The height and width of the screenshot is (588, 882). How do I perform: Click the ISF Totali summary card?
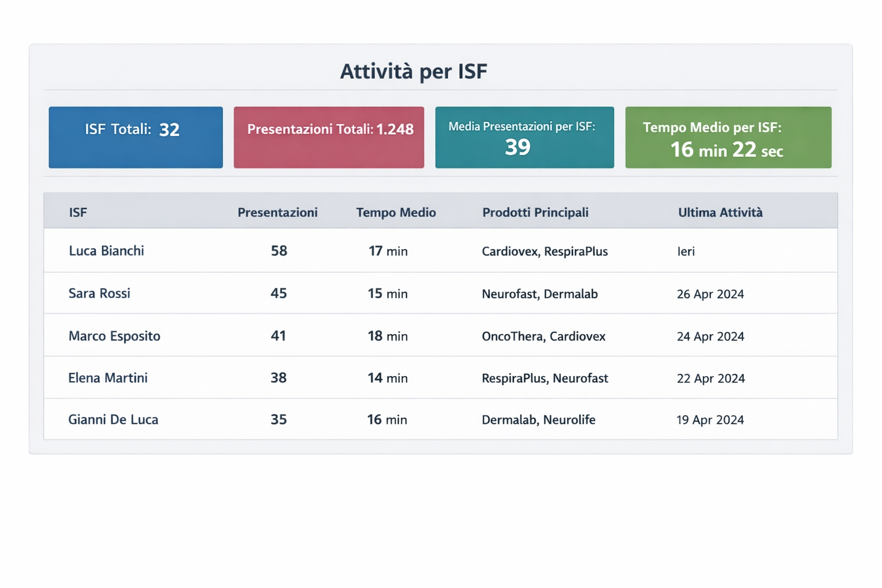pos(136,137)
